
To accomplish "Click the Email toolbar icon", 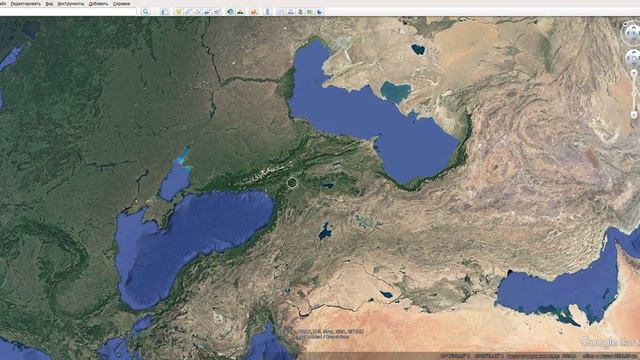I will click(x=281, y=12).
